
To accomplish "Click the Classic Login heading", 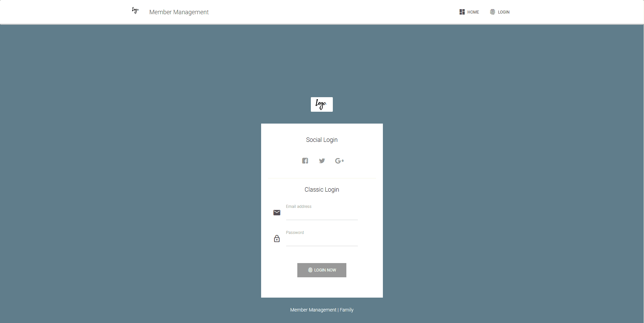I will (322, 190).
